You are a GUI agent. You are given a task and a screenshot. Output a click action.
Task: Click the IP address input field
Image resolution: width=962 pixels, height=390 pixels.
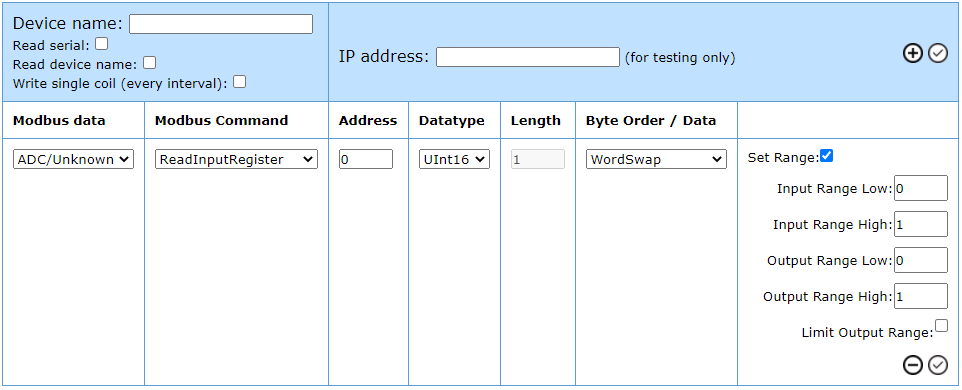[x=528, y=57]
